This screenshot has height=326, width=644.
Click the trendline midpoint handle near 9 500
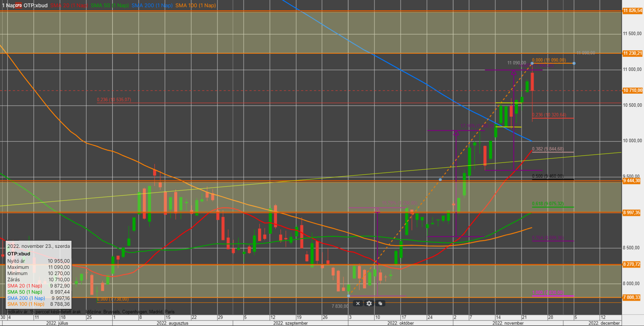tap(440, 180)
